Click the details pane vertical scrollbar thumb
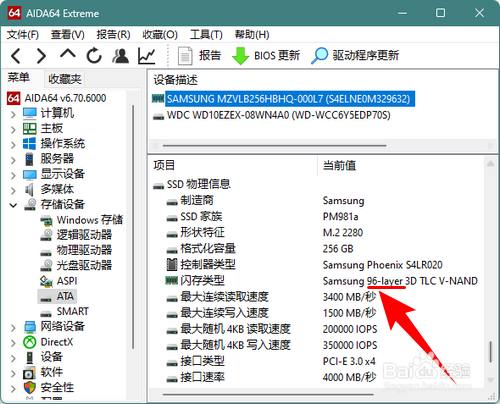Image resolution: width=500 pixels, height=404 pixels. coord(490,352)
